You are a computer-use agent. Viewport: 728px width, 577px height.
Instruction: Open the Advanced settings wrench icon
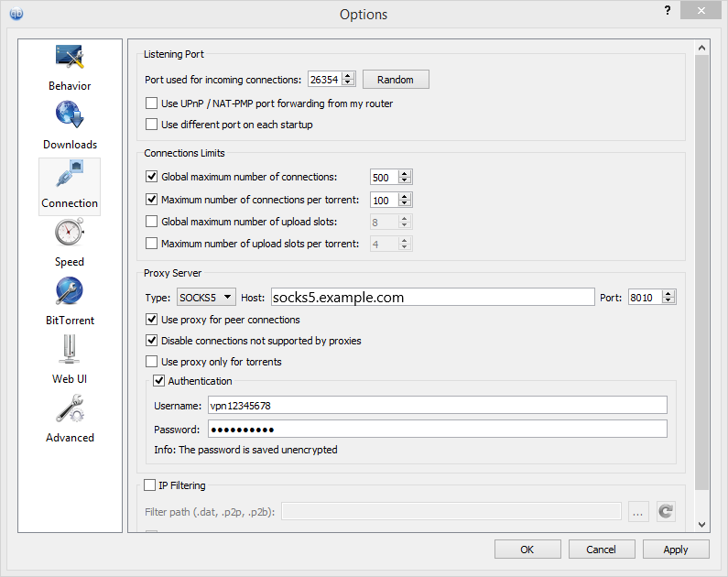pos(70,408)
